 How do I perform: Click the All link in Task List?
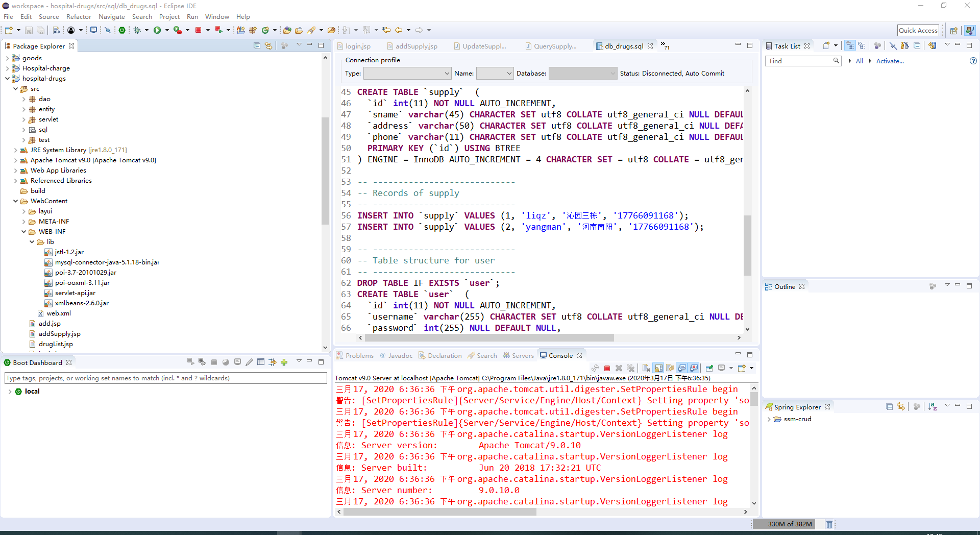pyautogui.click(x=860, y=61)
